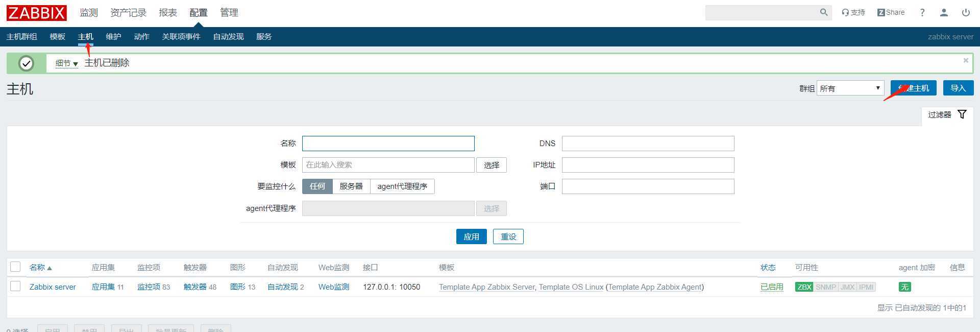Click the IPMI availability badge
Screen dimensions: 980x332
(x=866, y=287)
